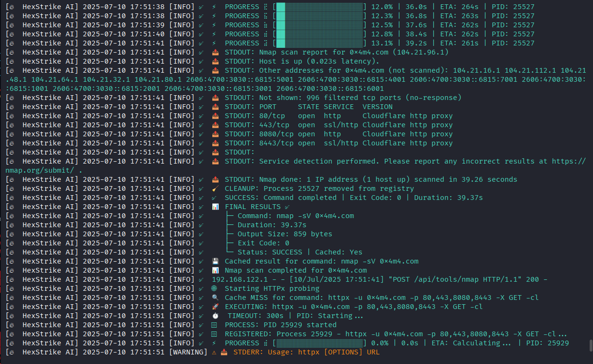Click the magnifying glass Cache MISS icon
Viewport: 593px width, 364px height.
215,297
